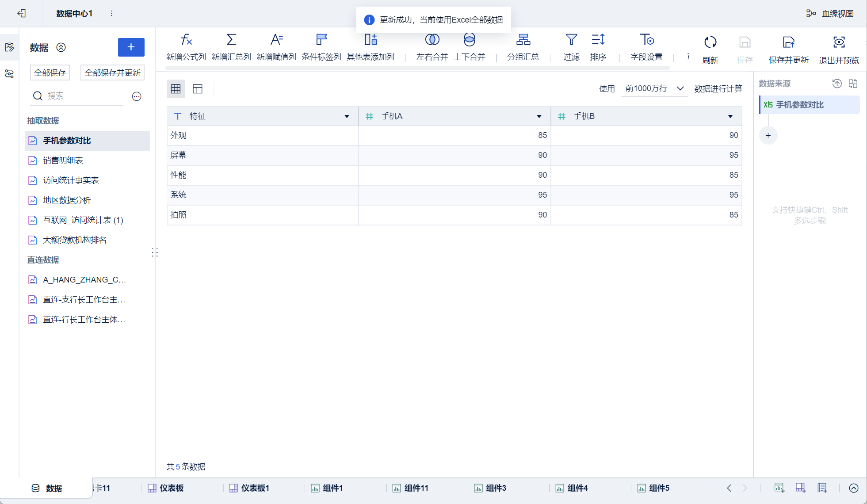
Task: Switch to table grid data view
Action: (x=176, y=89)
